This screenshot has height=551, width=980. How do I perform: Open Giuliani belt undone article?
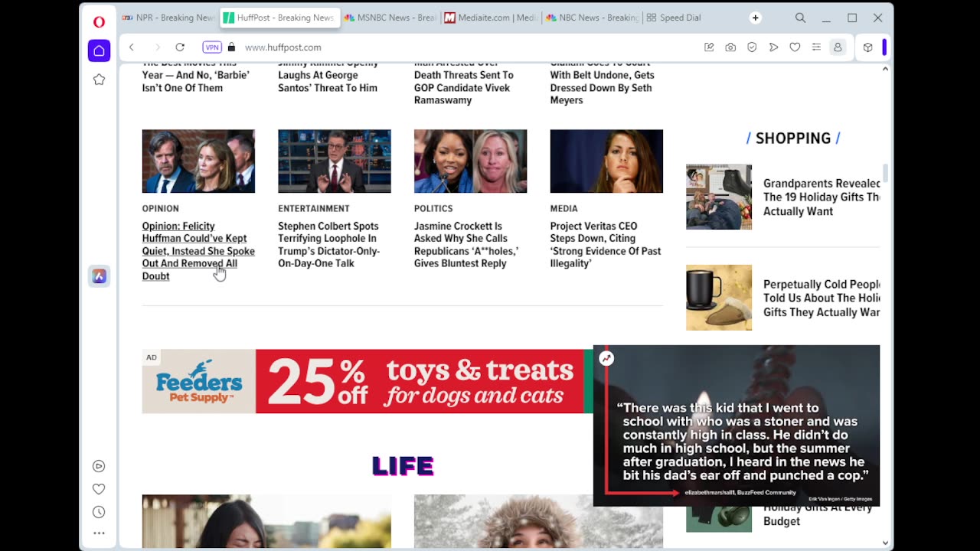point(602,84)
